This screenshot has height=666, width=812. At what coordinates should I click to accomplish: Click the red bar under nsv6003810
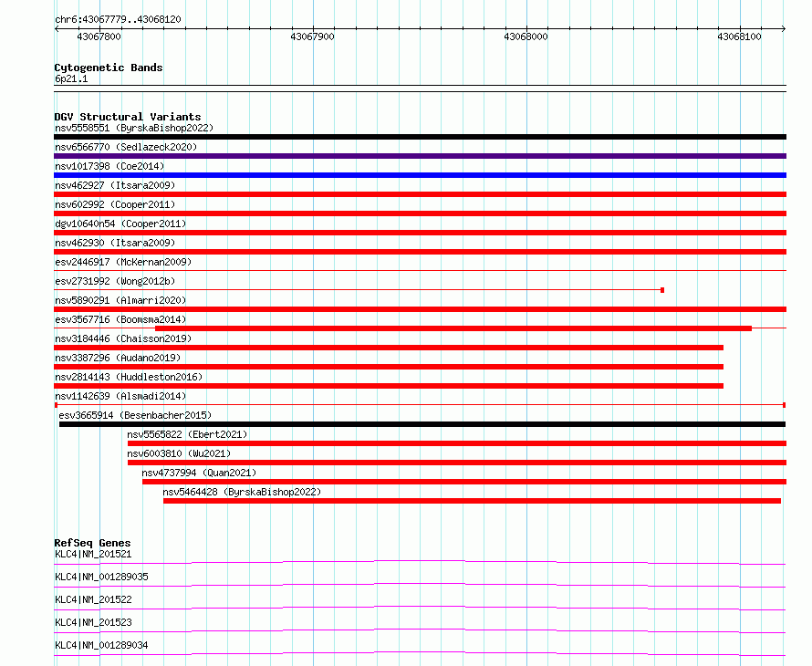[x=457, y=463]
